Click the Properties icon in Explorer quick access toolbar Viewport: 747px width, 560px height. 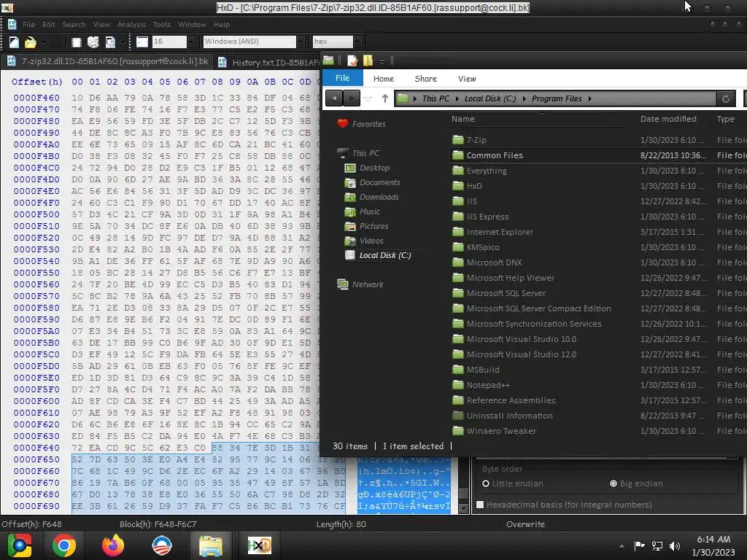click(x=352, y=61)
